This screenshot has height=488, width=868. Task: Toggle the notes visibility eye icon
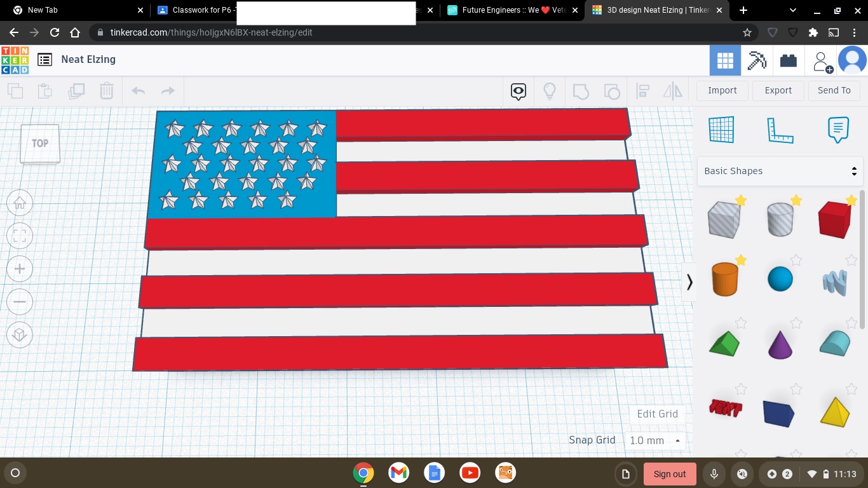[519, 91]
